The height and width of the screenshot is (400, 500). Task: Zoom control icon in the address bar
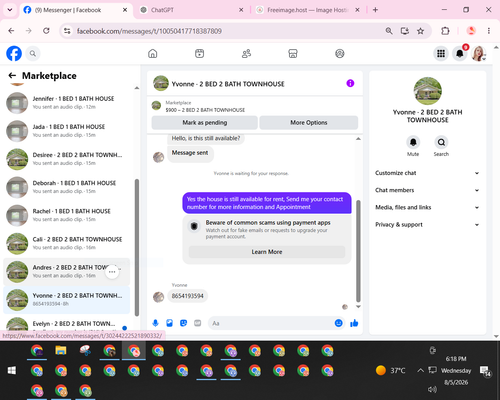[x=389, y=31]
